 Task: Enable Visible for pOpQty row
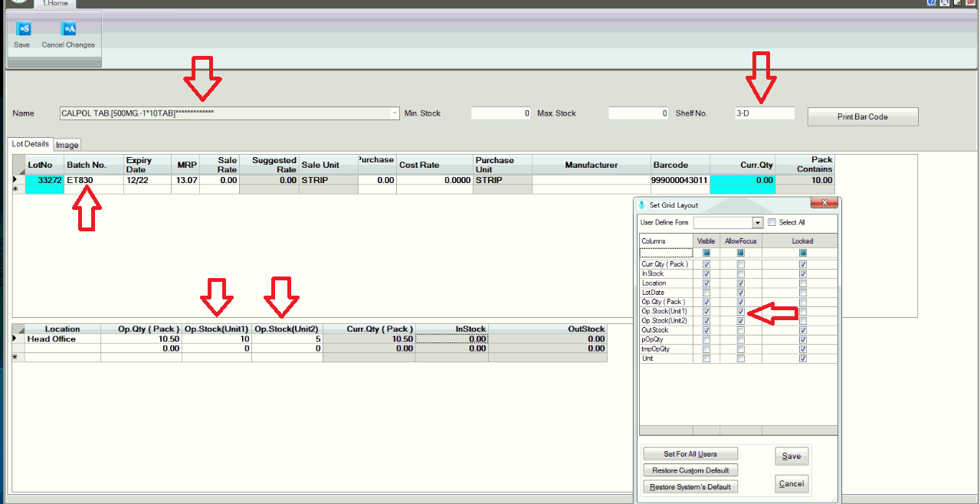pos(706,340)
